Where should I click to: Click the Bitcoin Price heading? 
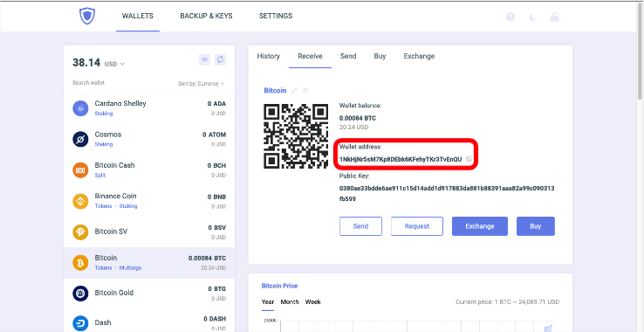[280, 286]
